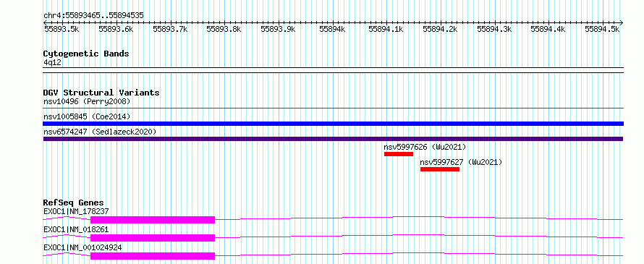Open the nsv5997627 (Wu2021) variant label
Screen dimensions: 644x264
[461, 162]
